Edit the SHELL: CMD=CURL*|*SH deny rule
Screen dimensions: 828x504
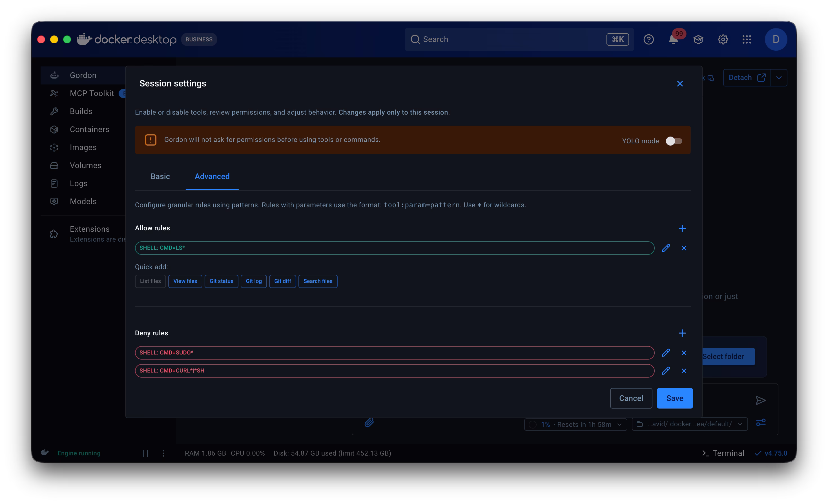pyautogui.click(x=666, y=371)
